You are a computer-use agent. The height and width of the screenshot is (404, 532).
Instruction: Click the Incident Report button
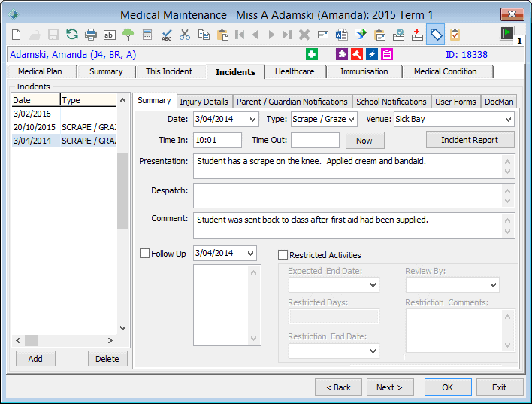tap(470, 140)
